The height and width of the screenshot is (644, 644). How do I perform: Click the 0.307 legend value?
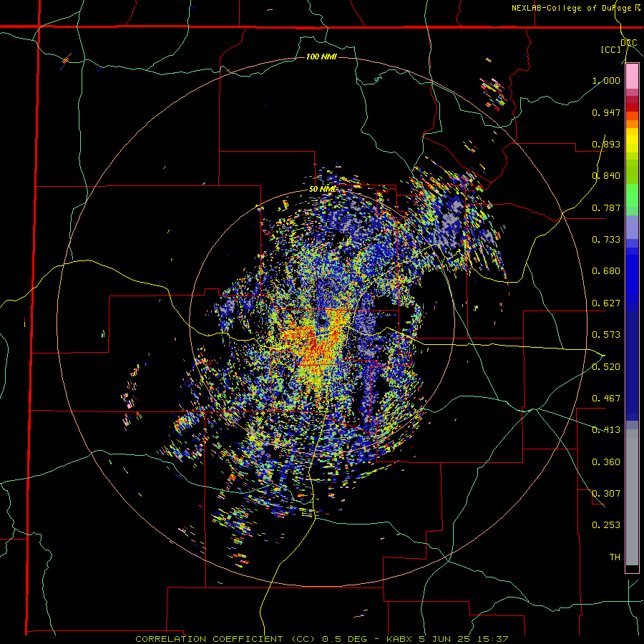point(606,494)
